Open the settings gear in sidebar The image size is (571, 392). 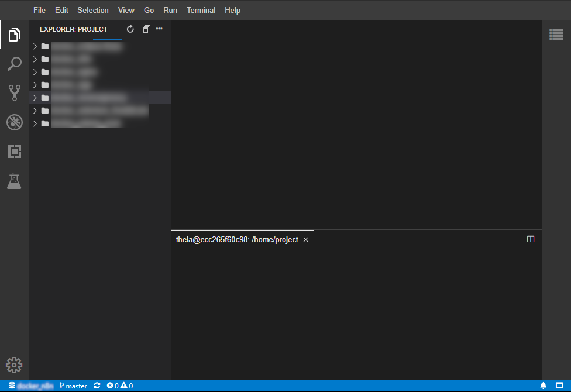tap(14, 365)
